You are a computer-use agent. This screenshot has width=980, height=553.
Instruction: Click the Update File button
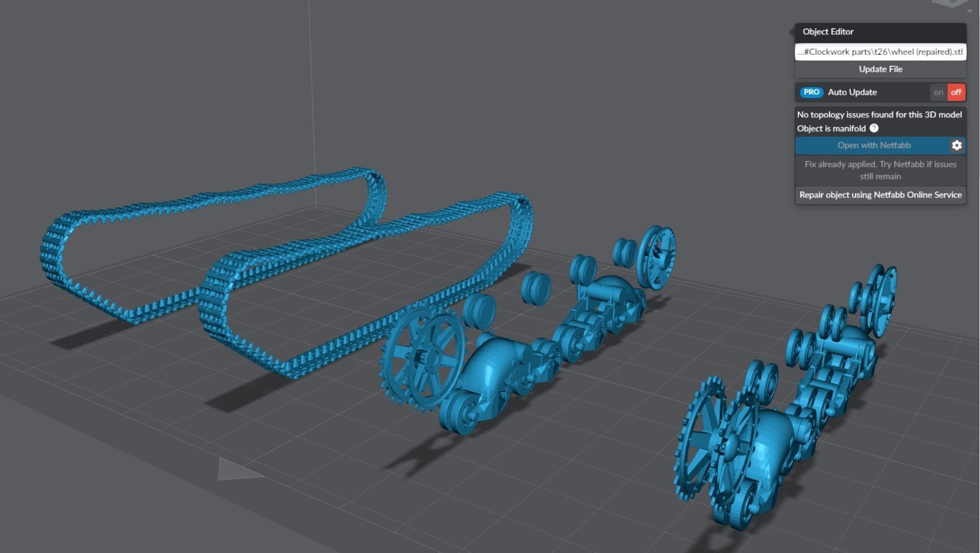point(880,69)
